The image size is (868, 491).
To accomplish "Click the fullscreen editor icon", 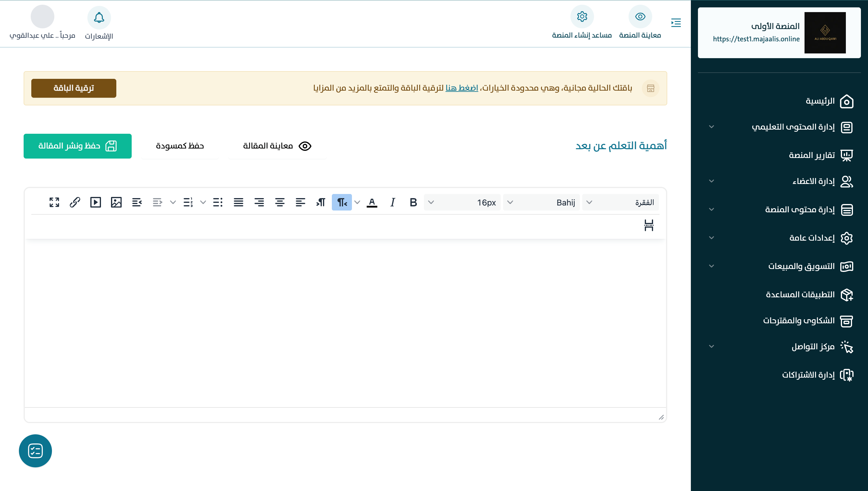I will pyautogui.click(x=54, y=202).
